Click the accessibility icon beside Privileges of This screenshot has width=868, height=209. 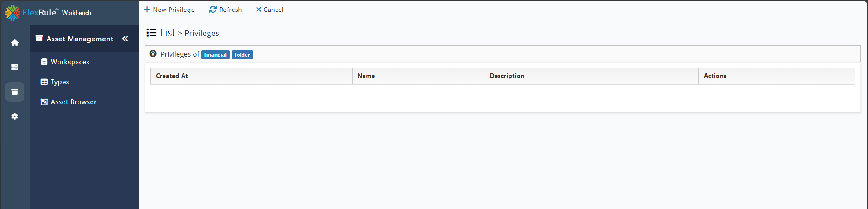(x=153, y=53)
